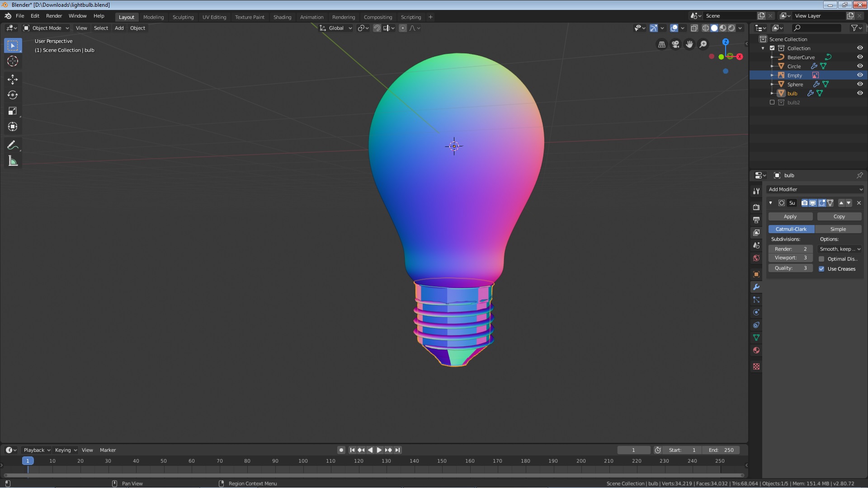868x488 pixels.
Task: Open the Object Mode dropdown
Action: pos(46,28)
